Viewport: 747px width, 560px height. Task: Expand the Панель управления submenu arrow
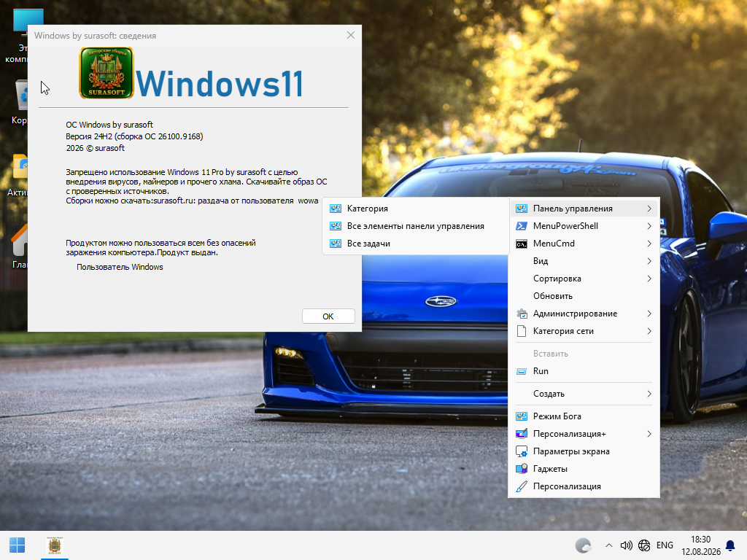(649, 209)
